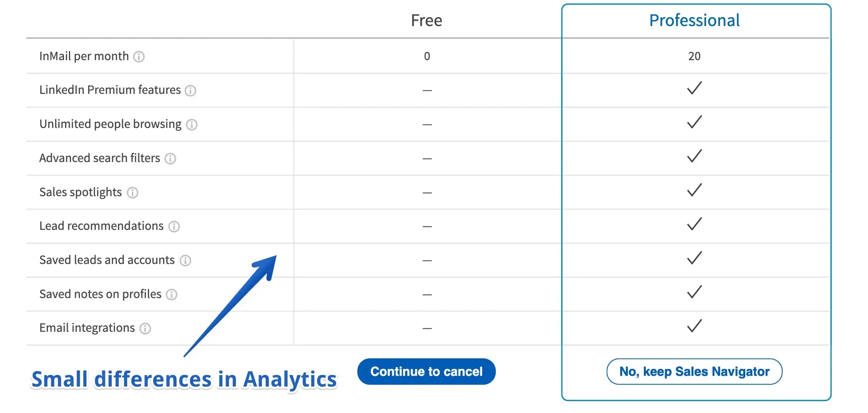Open the Saved notes on profiles info icon
Screen dimensions: 868x413
(171, 295)
